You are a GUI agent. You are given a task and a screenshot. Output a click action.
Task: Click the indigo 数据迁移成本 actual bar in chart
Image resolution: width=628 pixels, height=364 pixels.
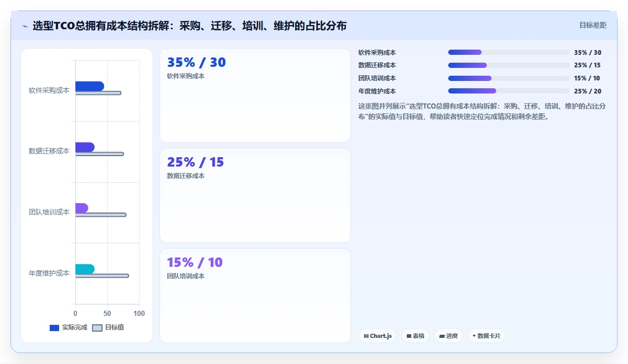click(85, 147)
